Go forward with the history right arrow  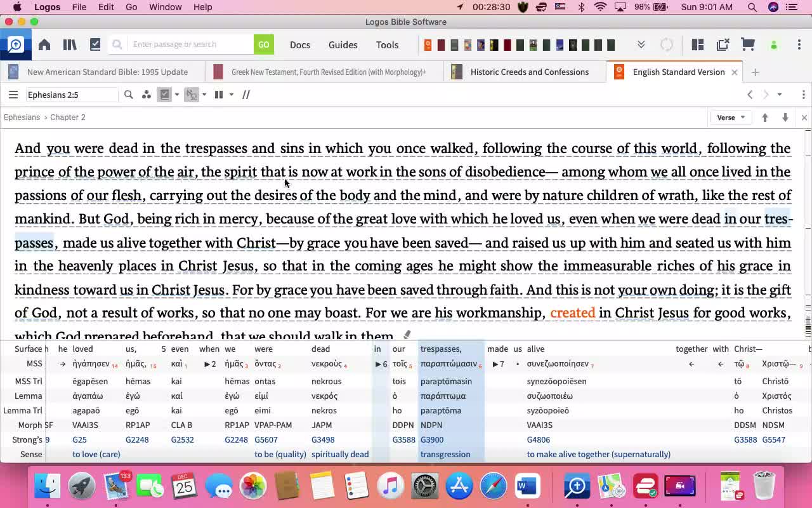[x=766, y=95]
